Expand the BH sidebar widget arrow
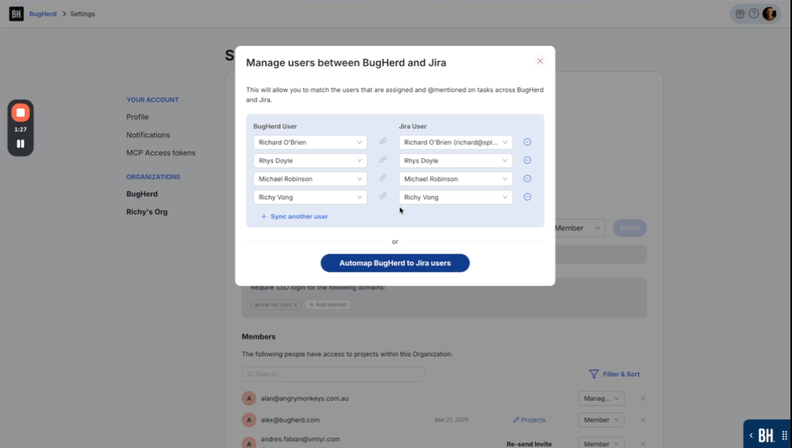The width and height of the screenshot is (792, 448). point(751,435)
